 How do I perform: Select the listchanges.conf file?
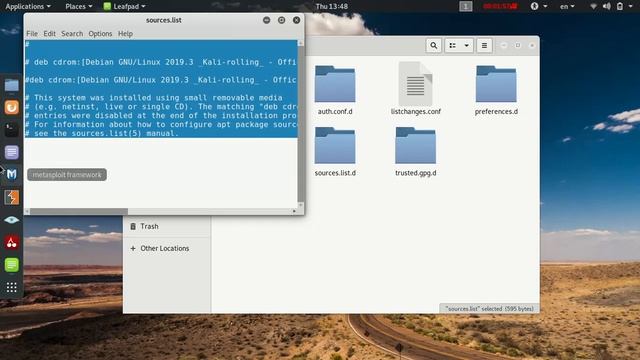[416, 89]
